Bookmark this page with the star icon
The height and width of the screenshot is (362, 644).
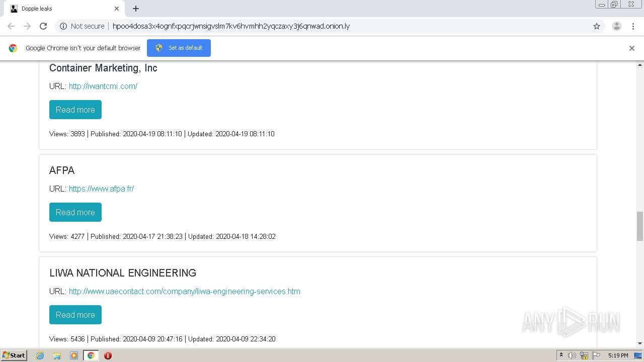point(597,26)
